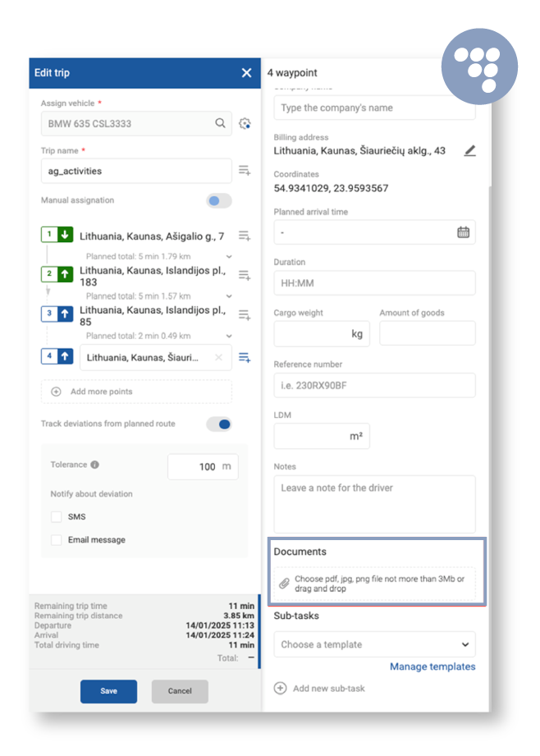Click address Islandijos pl., 183
Image resolution: width=540 pixels, height=756 pixels.
(x=153, y=277)
